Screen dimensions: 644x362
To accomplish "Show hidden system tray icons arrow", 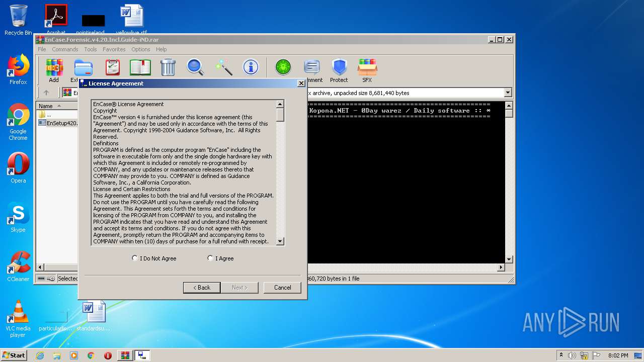I will [x=561, y=355].
